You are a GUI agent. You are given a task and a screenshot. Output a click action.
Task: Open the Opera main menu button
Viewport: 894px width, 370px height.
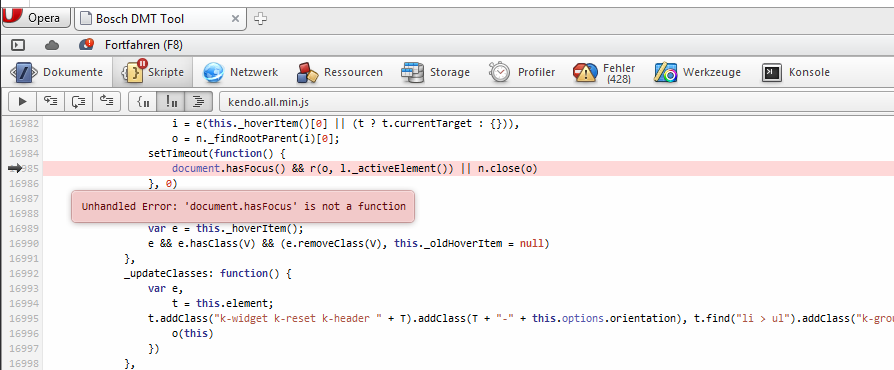coord(35,18)
